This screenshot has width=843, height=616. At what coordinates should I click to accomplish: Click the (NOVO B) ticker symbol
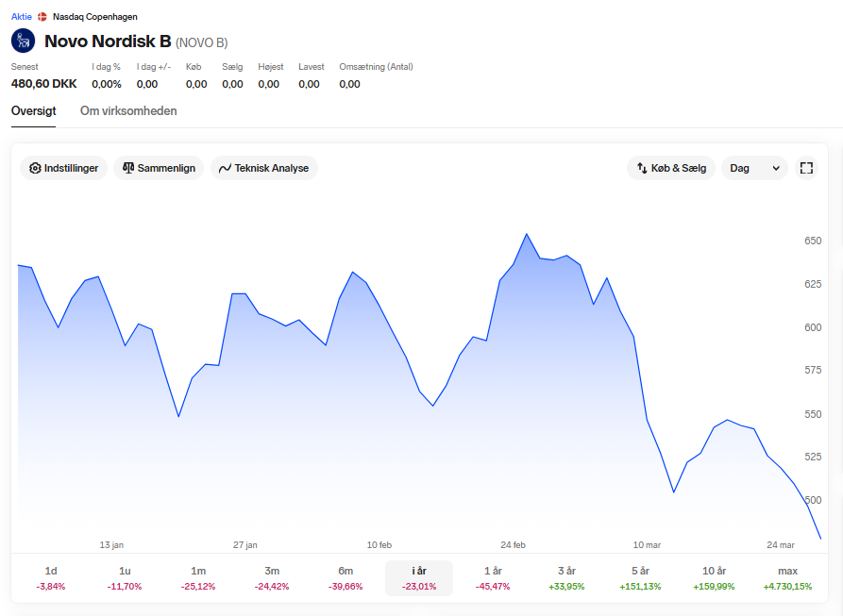point(202,42)
